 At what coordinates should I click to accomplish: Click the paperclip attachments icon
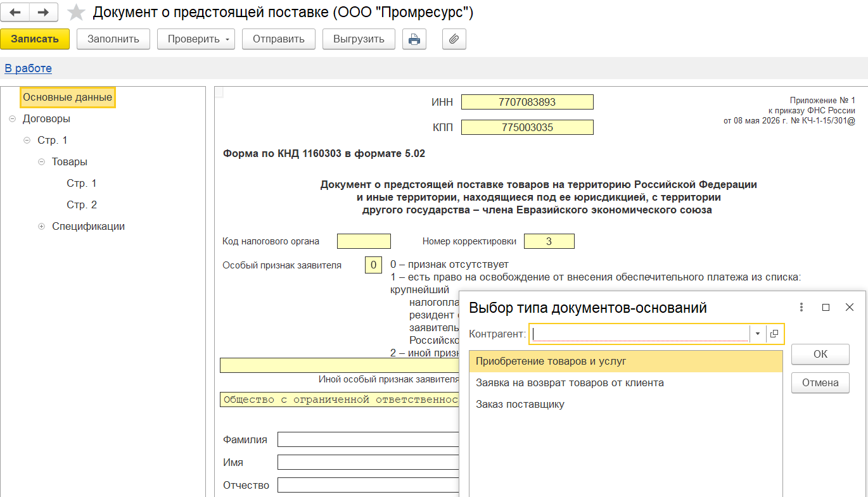point(454,39)
